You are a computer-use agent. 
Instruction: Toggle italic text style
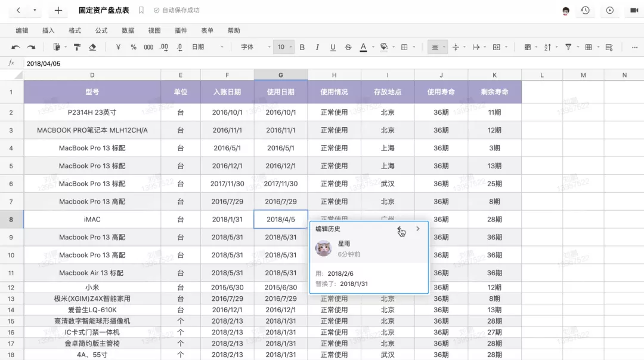click(x=317, y=47)
